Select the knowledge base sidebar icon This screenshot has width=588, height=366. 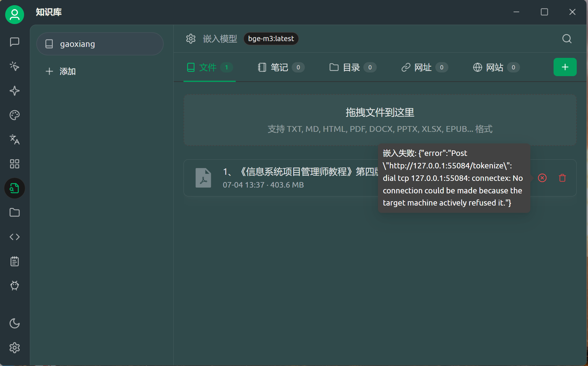coord(15,188)
